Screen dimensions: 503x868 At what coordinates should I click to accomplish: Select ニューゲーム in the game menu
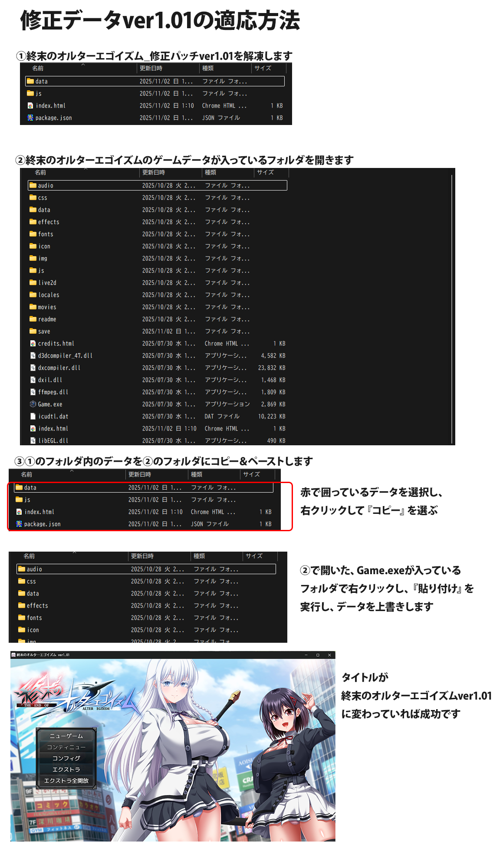pyautogui.click(x=66, y=736)
